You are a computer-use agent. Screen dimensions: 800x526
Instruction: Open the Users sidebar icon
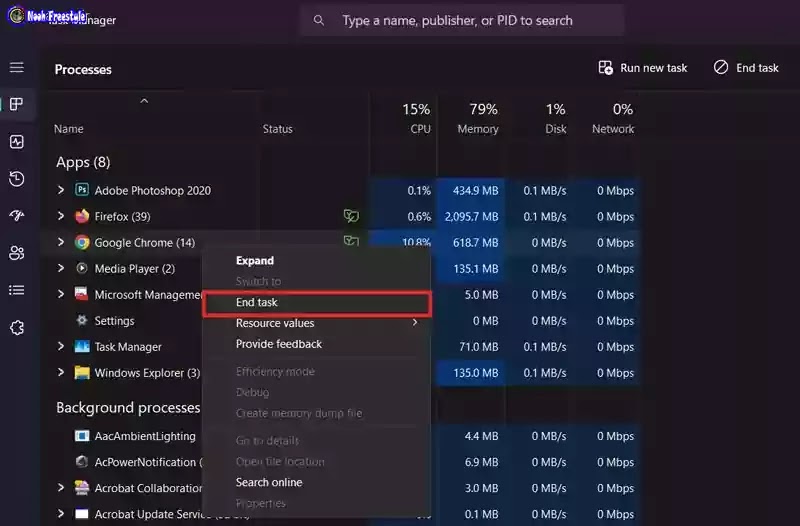tap(16, 253)
